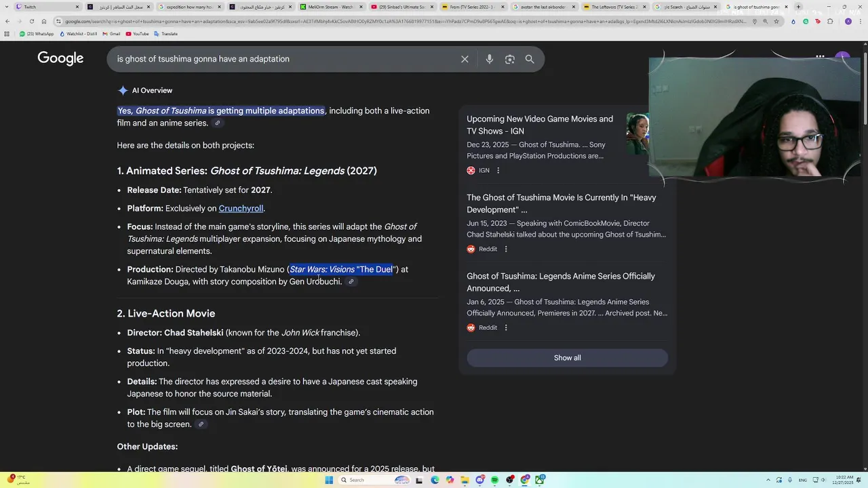The height and width of the screenshot is (488, 868).
Task: Open the Gmail bookmark
Action: [x=111, y=34]
